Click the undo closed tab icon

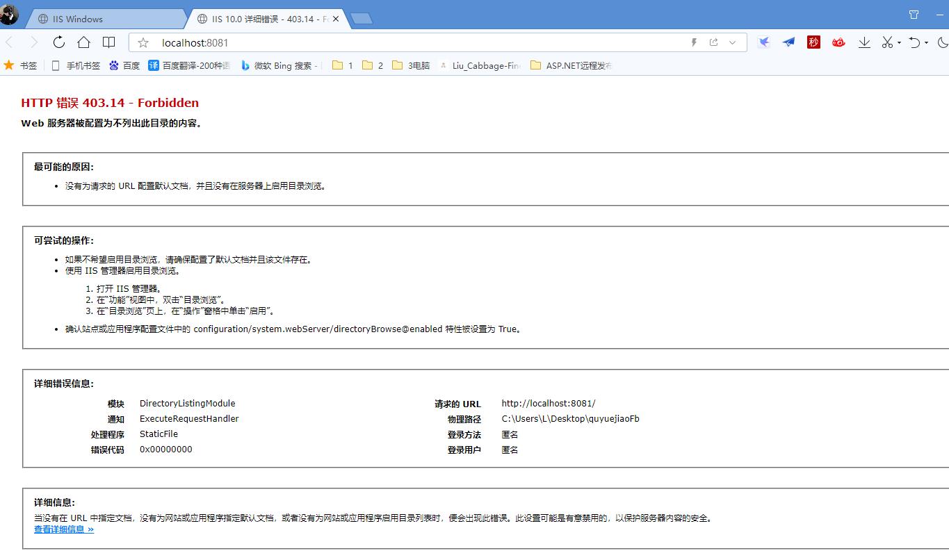pos(914,42)
